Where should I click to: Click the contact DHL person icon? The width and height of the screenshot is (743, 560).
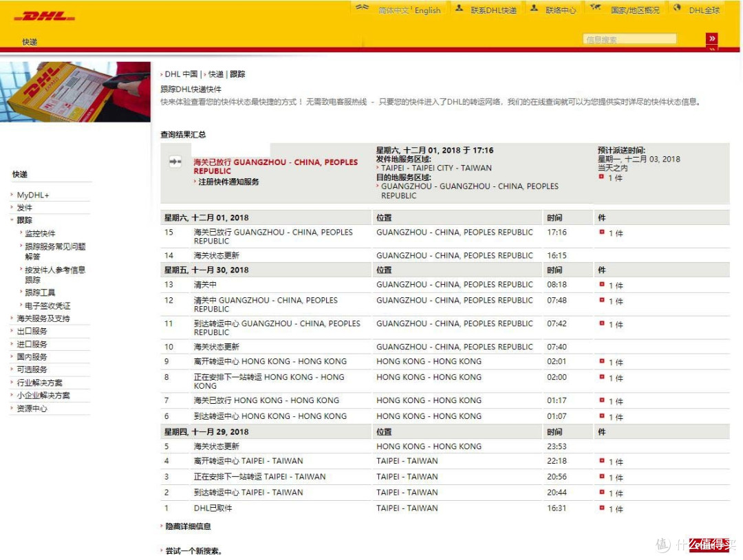pyautogui.click(x=459, y=8)
